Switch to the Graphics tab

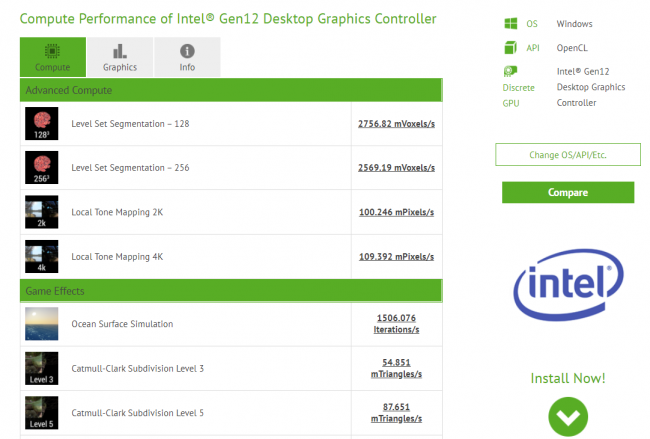119,57
